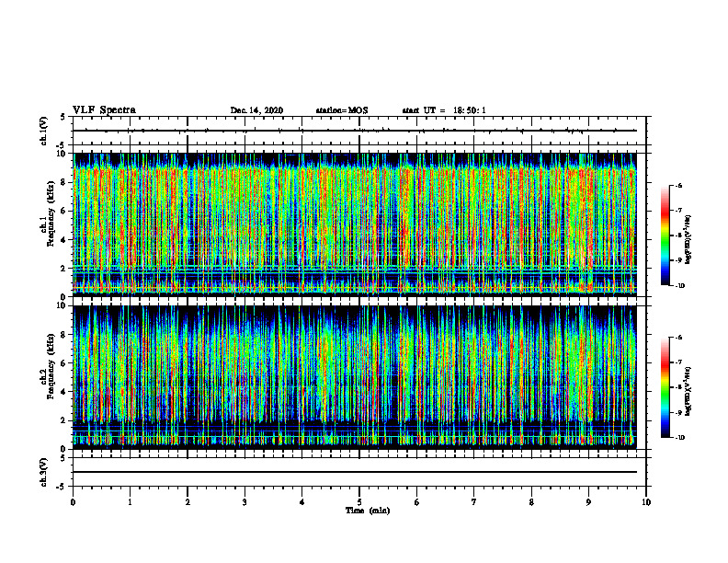Click the time-axis tick labeled 0
This screenshot has width=728, height=563.
click(73, 502)
